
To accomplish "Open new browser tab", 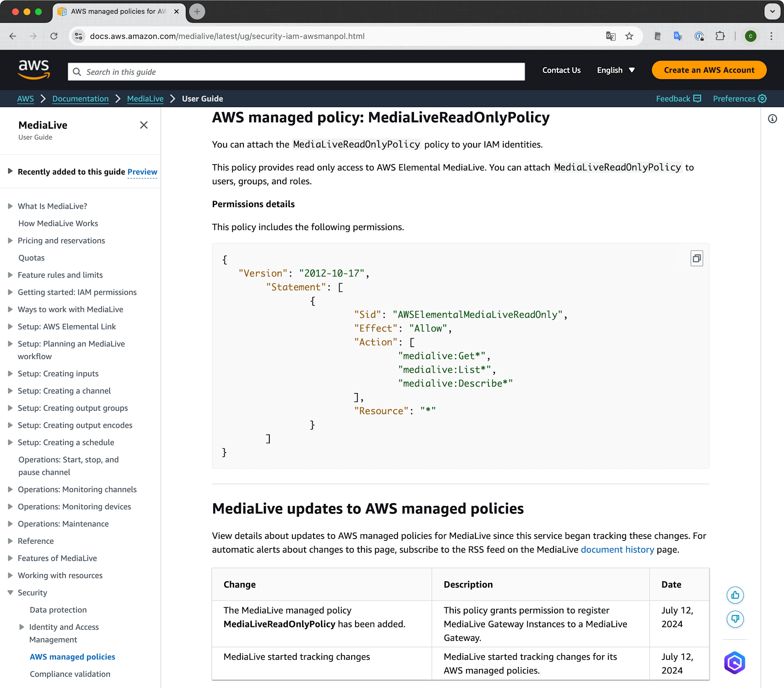I will click(x=197, y=11).
